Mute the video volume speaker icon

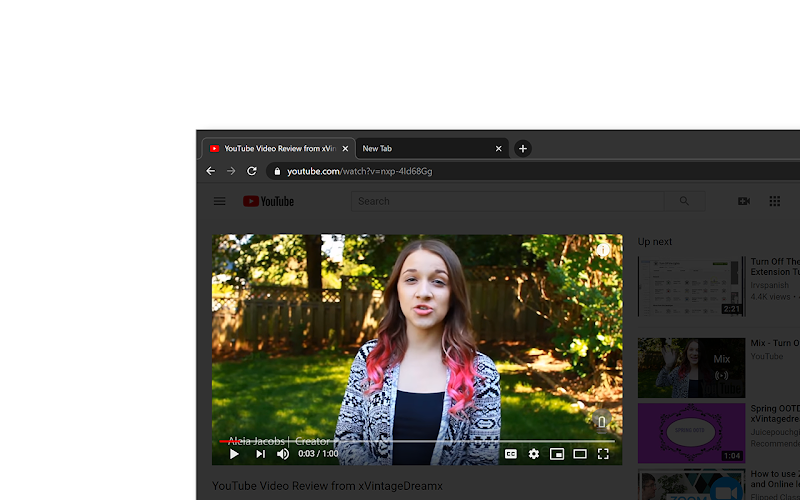pos(283,454)
